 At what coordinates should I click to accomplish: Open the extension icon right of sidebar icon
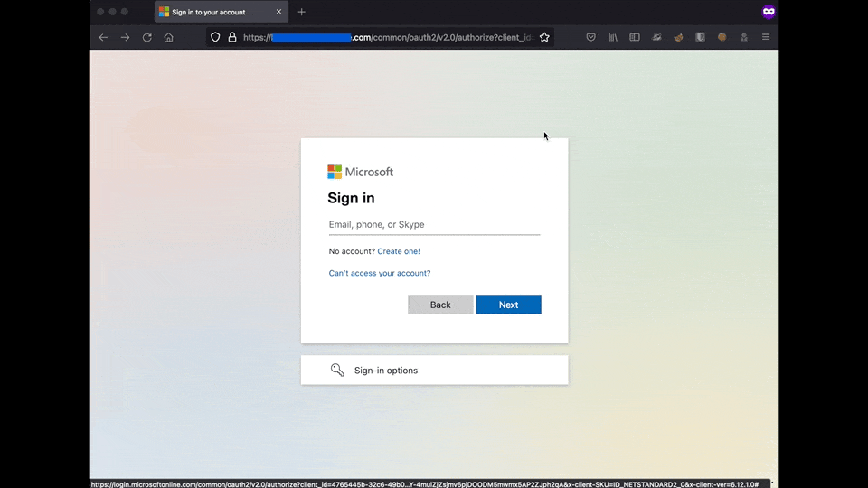point(656,37)
